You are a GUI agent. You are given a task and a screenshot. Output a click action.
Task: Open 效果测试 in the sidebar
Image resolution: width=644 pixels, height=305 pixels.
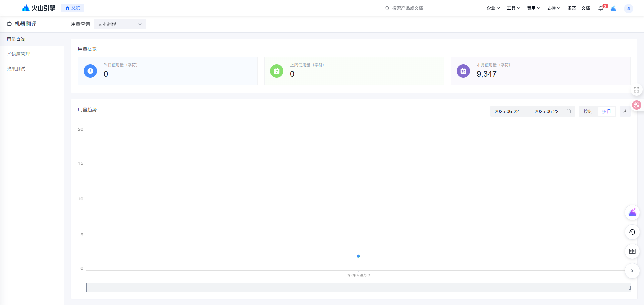click(x=16, y=69)
